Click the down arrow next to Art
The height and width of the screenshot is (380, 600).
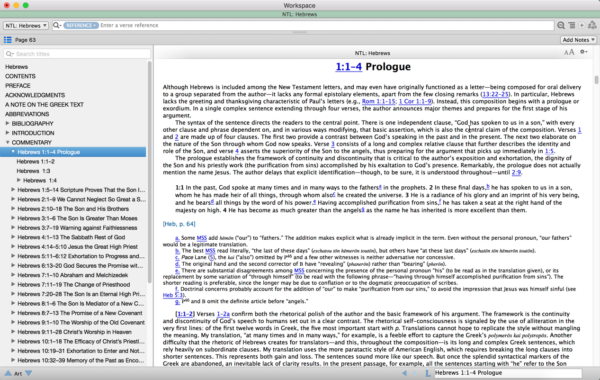29,373
